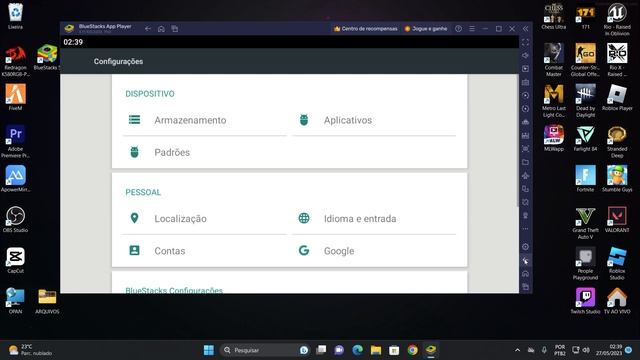This screenshot has width=640, height=360.
Task: Click the sidebar three-dots more tools icon
Action: coord(526,229)
